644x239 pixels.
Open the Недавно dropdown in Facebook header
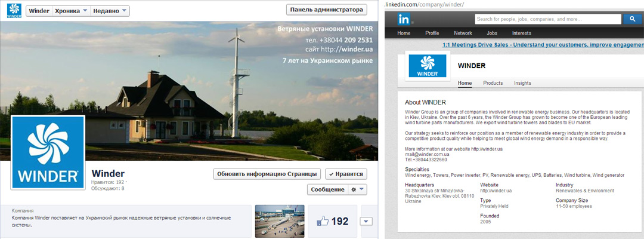pyautogui.click(x=110, y=11)
